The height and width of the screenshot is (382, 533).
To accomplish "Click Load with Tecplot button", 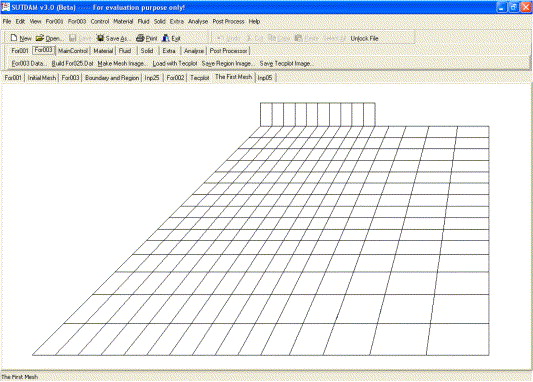I will [x=175, y=64].
